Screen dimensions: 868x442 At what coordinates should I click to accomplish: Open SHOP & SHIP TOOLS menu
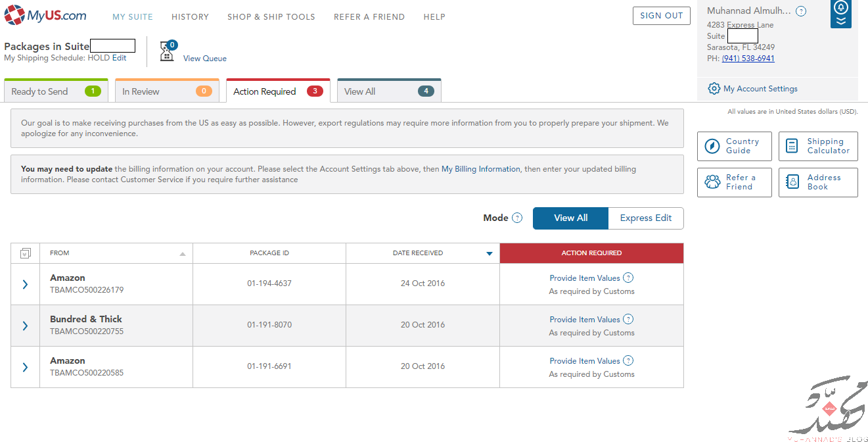(x=271, y=17)
